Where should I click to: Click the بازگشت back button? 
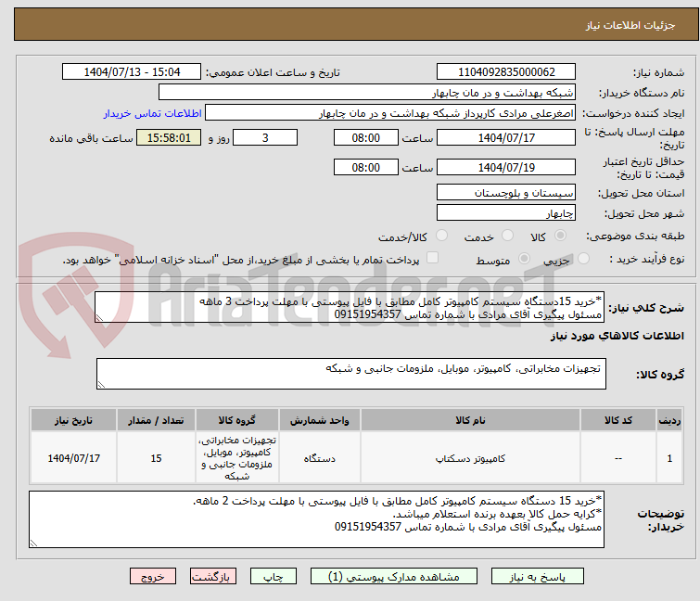(x=213, y=577)
